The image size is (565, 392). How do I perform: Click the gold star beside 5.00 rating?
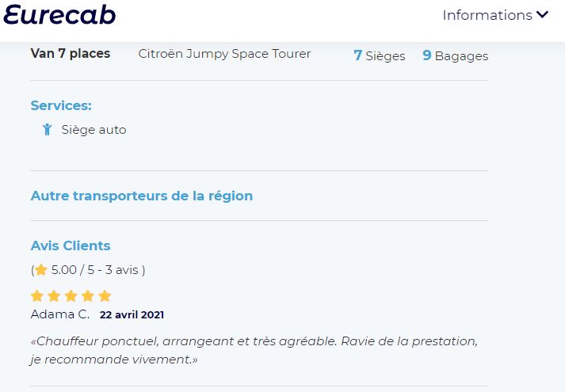coord(41,269)
